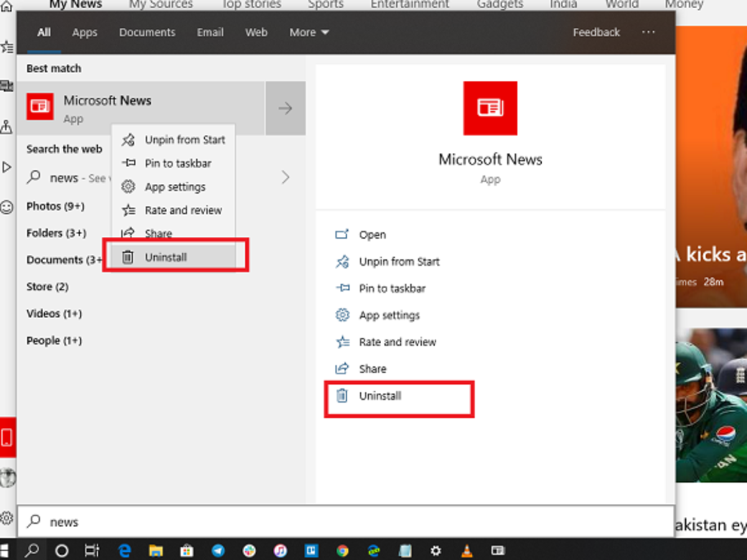Open Microsoft Edge from the taskbar
Image resolution: width=747 pixels, height=560 pixels.
click(125, 550)
